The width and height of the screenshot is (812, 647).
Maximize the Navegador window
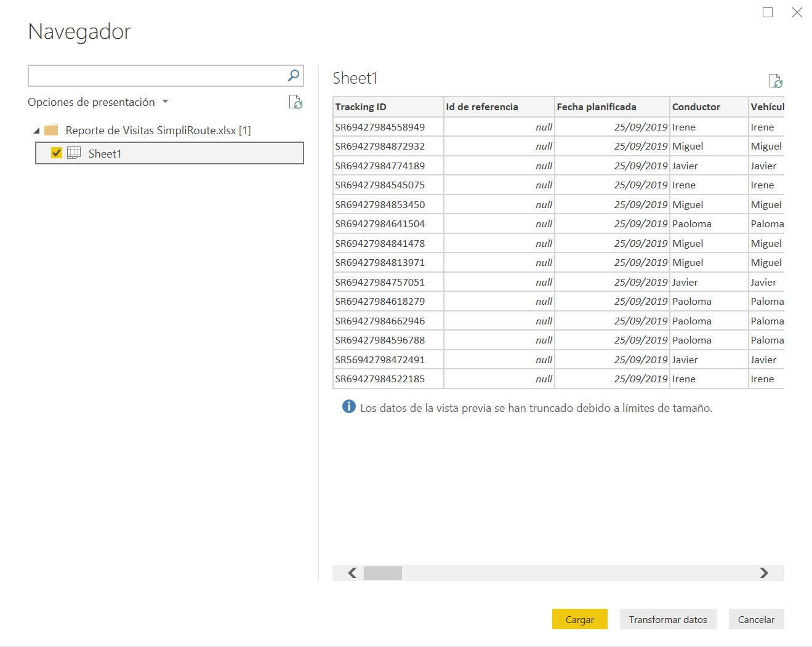[768, 12]
